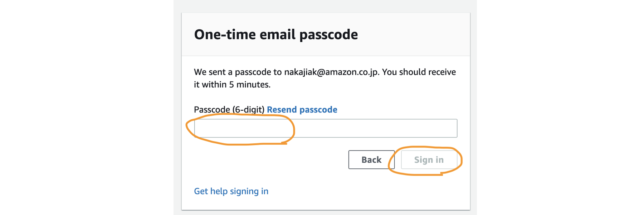Screen dimensions: 644x215
Task: Click into the 6-digit passcode input field
Action: pyautogui.click(x=326, y=128)
